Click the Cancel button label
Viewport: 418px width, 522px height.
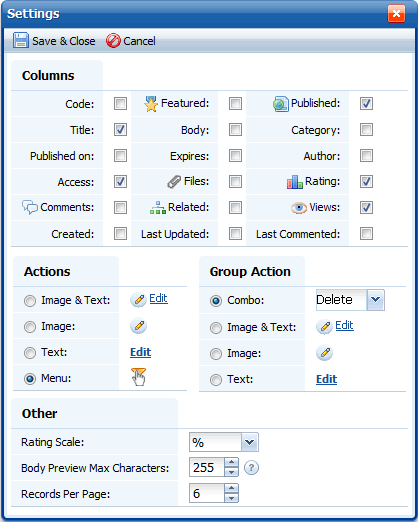pos(139,41)
